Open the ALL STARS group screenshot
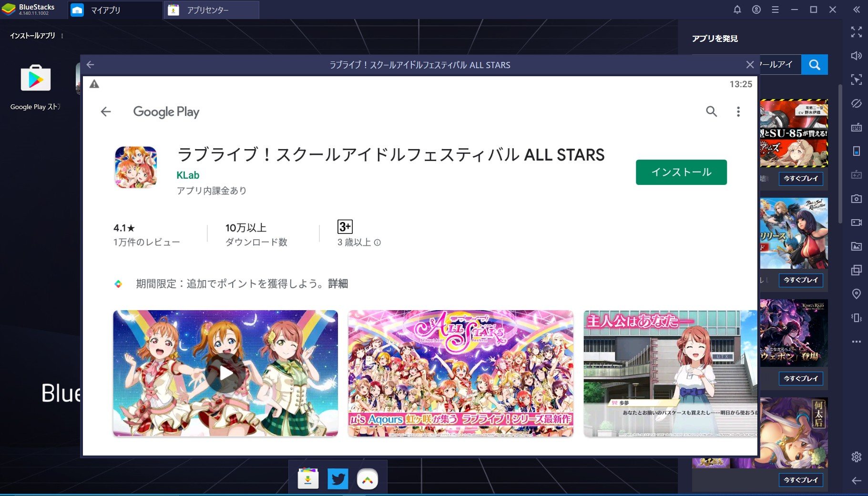The height and width of the screenshot is (496, 868). tap(460, 373)
